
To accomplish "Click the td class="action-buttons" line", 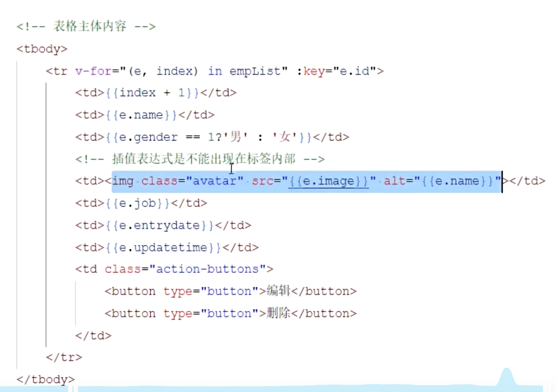I will (174, 269).
